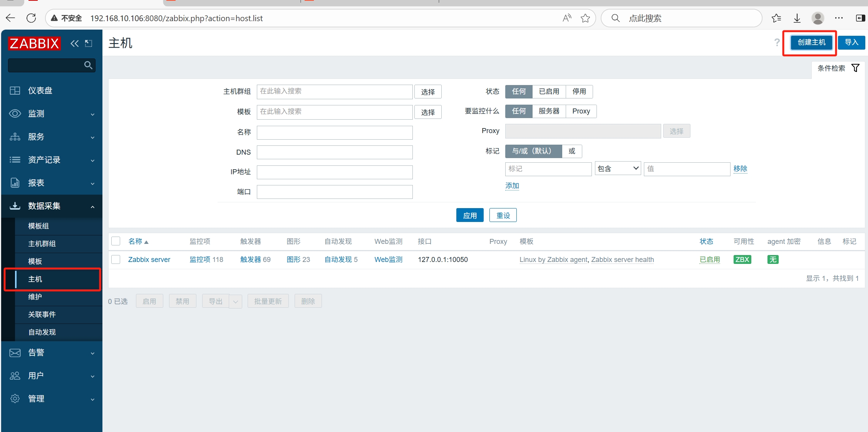
Task: Add page to favorites star icon
Action: [585, 18]
